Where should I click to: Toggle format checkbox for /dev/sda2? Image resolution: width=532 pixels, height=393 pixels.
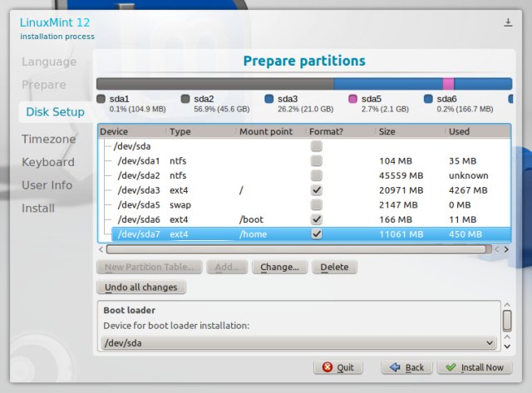point(316,175)
